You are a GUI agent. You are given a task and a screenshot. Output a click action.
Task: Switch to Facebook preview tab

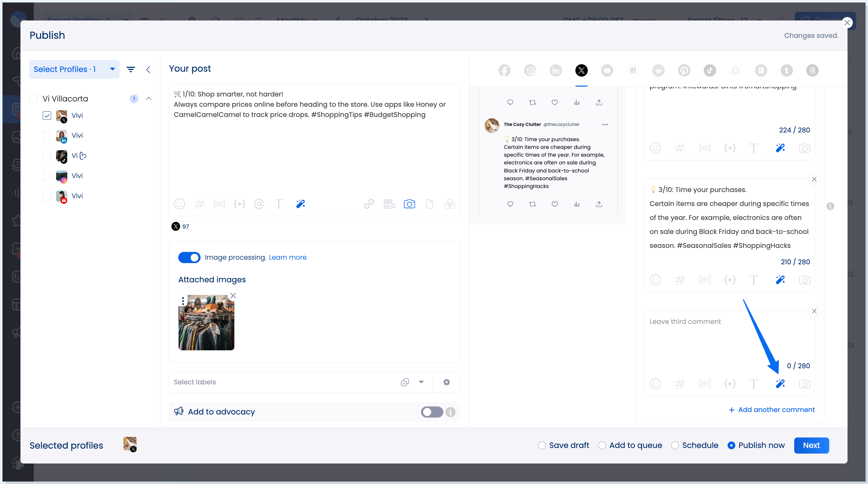pyautogui.click(x=504, y=70)
